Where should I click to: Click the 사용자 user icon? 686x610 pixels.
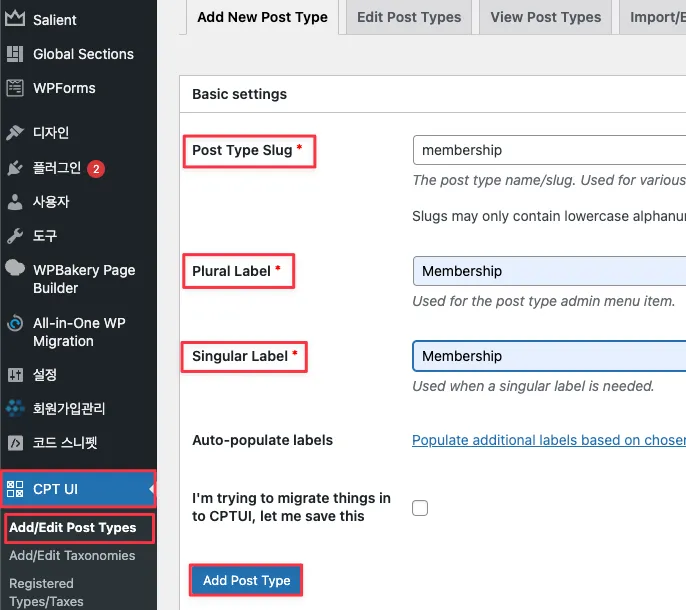pyautogui.click(x=15, y=202)
